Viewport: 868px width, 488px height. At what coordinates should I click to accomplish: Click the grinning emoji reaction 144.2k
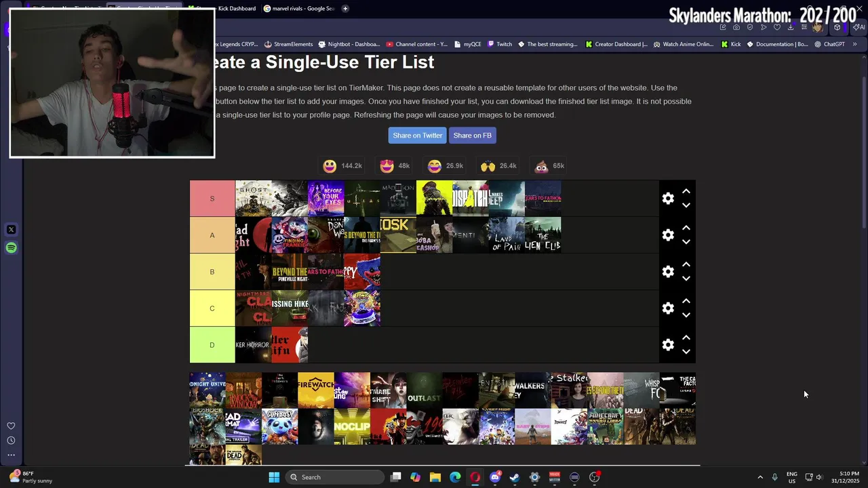click(342, 166)
